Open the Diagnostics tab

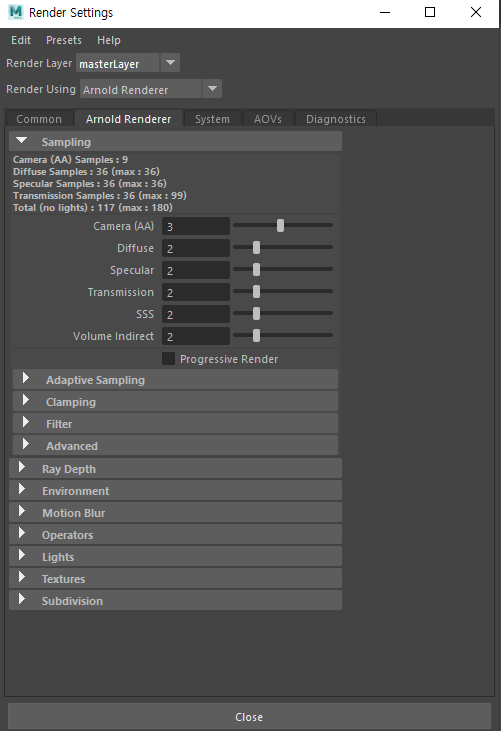point(336,119)
